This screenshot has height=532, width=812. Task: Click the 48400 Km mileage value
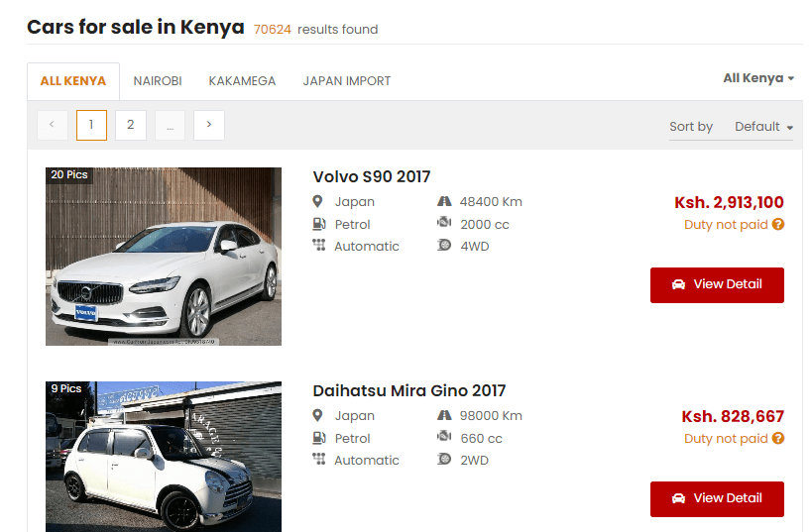pos(491,202)
